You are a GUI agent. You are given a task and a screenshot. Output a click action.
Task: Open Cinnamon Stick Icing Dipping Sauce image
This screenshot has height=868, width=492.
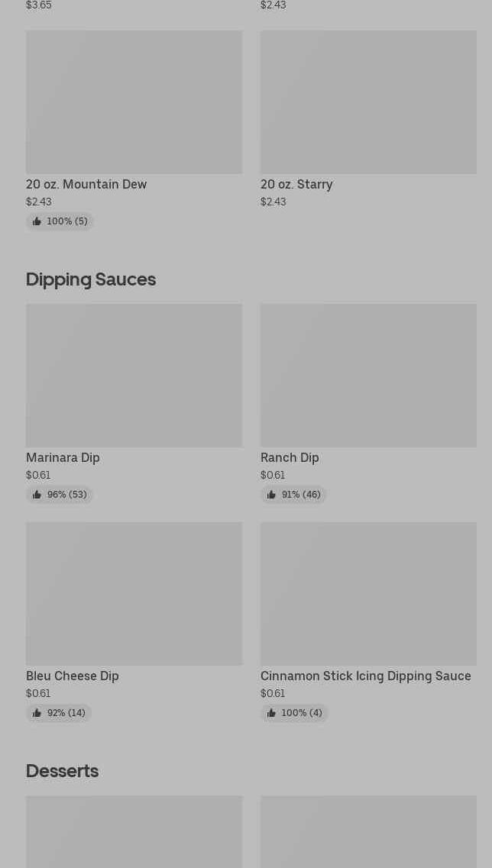click(x=368, y=593)
